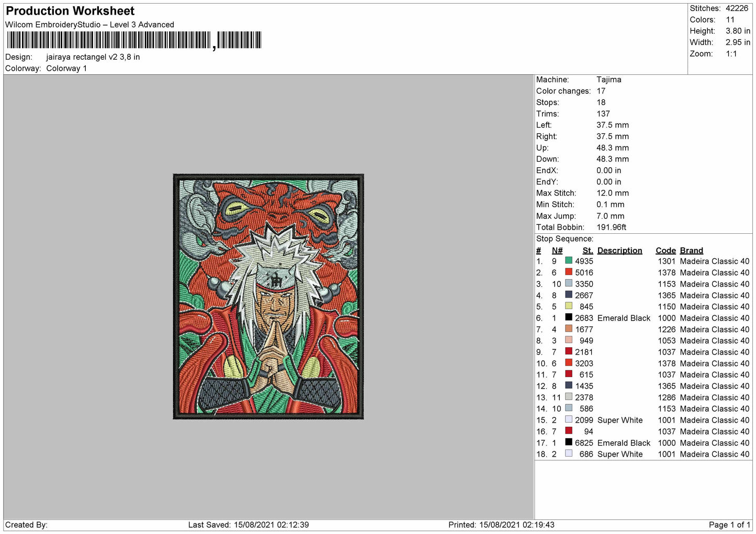Click "Emerald Black" in stop 17 row
The width and height of the screenshot is (756, 534).
(x=624, y=443)
